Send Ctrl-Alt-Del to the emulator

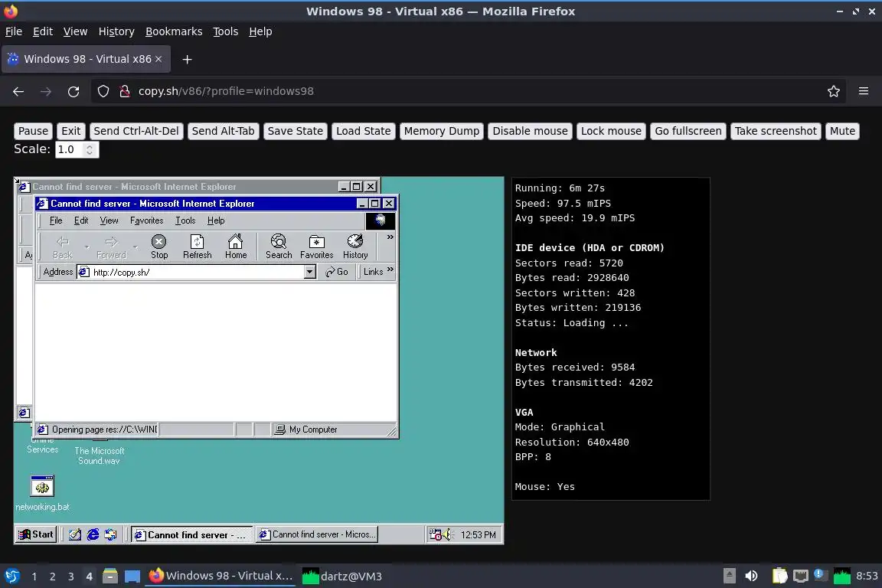point(136,131)
